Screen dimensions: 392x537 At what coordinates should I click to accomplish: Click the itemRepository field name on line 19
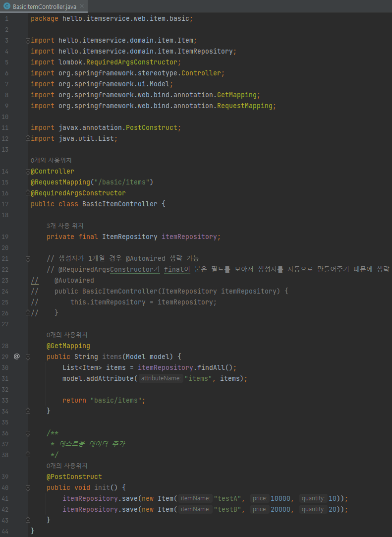pyautogui.click(x=189, y=237)
